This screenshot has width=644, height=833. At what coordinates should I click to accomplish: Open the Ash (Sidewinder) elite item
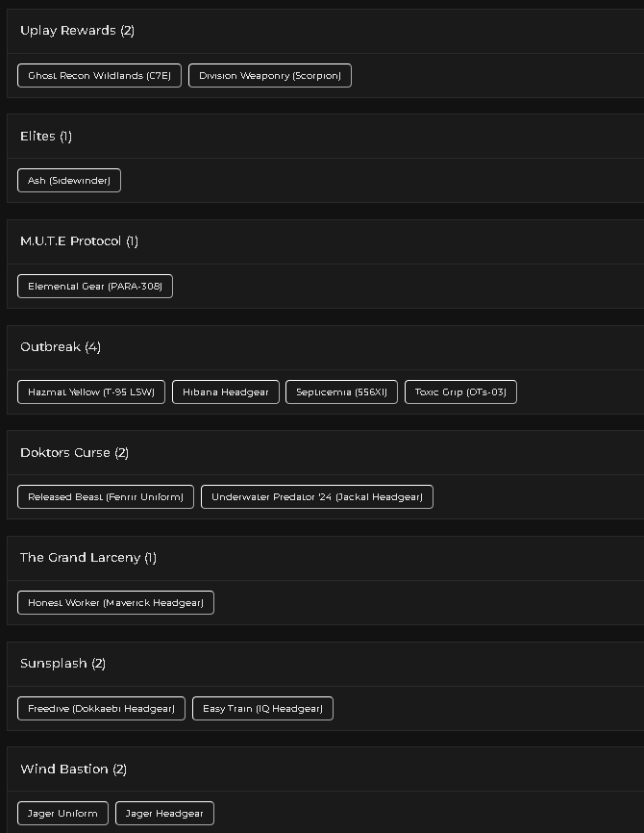coord(69,181)
